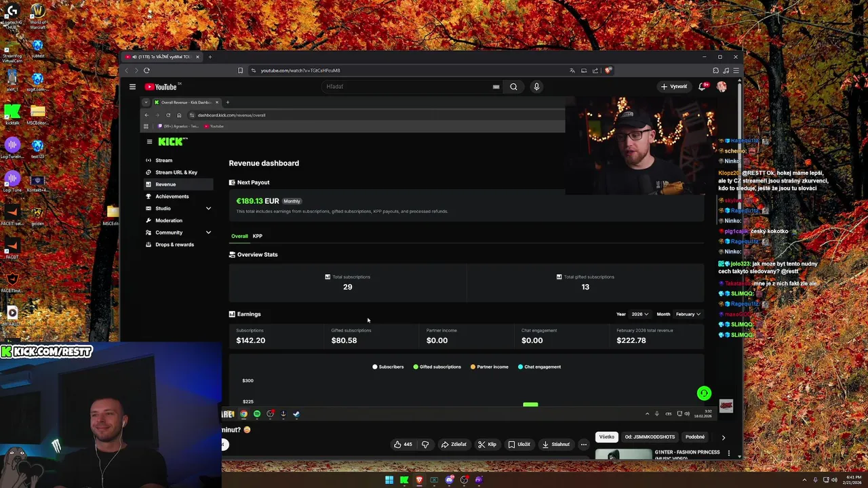Viewport: 868px width, 488px height.
Task: Select the Všetko suggestion chip
Action: (x=607, y=437)
